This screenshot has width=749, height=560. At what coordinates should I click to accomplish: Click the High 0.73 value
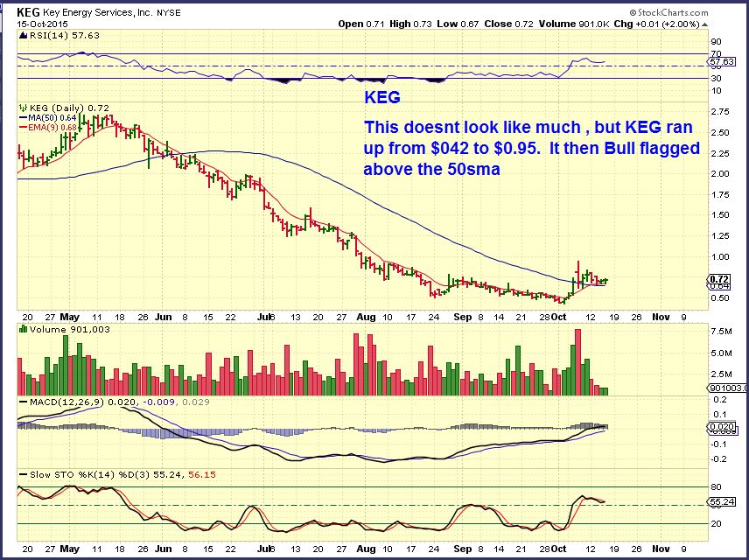tap(410, 24)
